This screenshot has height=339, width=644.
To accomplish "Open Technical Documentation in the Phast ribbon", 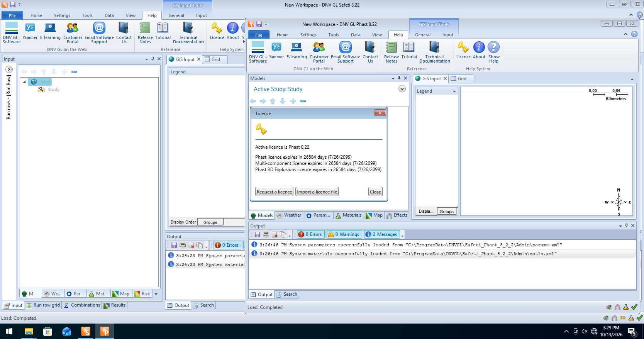I will 435,52.
